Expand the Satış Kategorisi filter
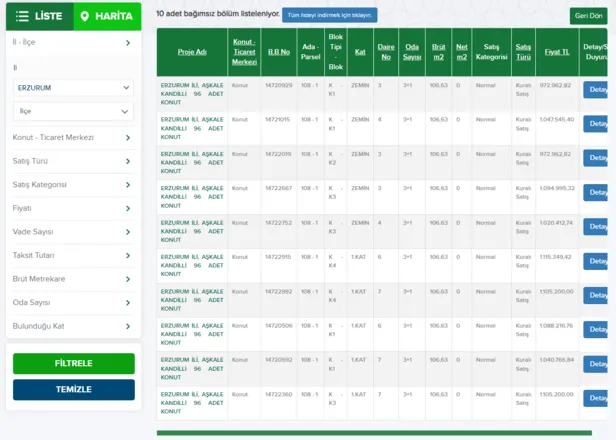The height and width of the screenshot is (440, 616). (72, 184)
